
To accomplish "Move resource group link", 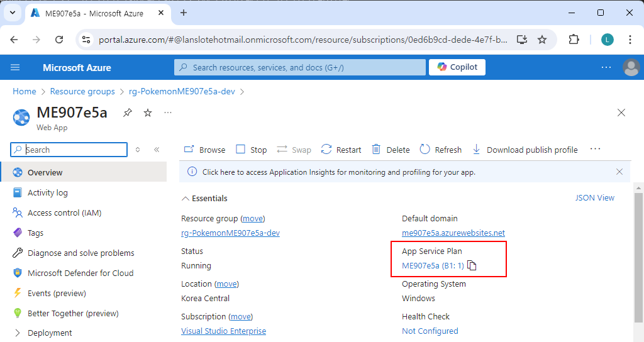I will 253,218.
